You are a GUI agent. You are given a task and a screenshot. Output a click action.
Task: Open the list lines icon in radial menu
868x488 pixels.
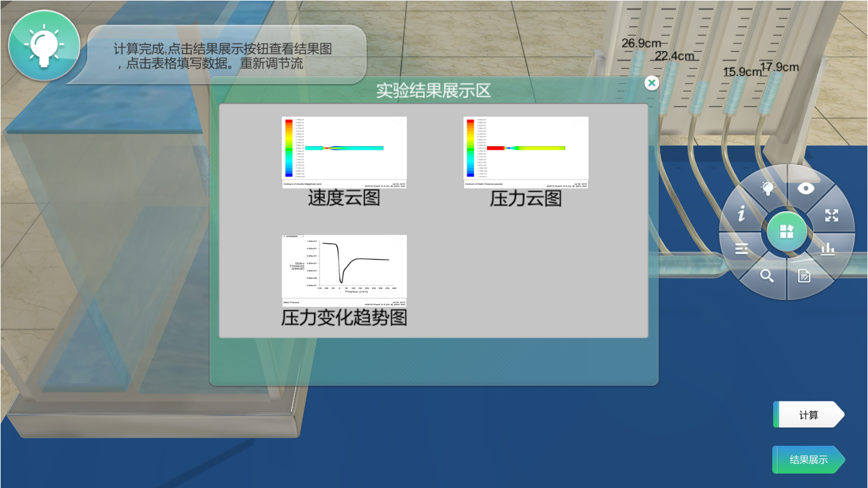742,249
